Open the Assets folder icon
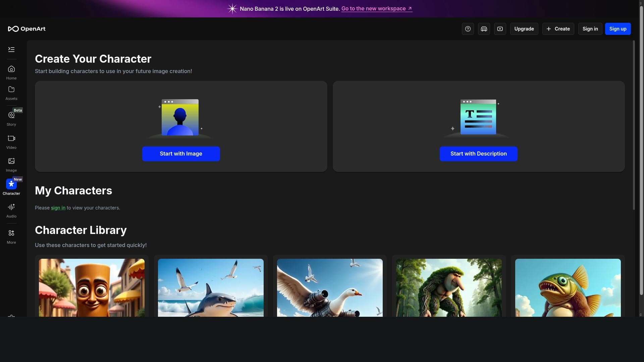This screenshot has width=644, height=362. pyautogui.click(x=11, y=89)
